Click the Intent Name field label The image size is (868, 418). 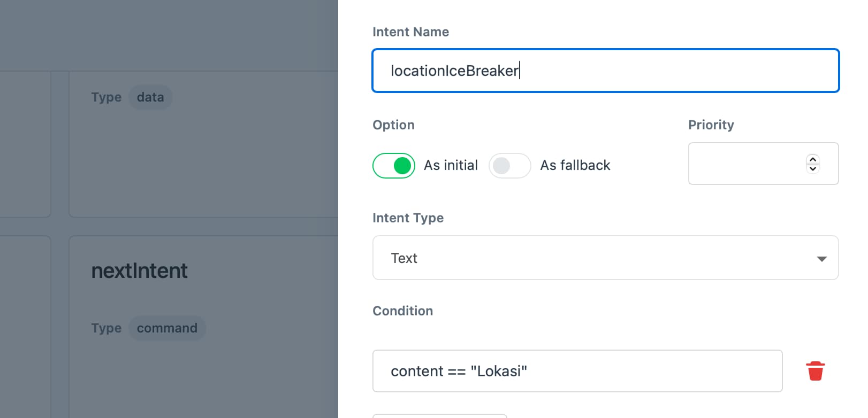tap(410, 32)
